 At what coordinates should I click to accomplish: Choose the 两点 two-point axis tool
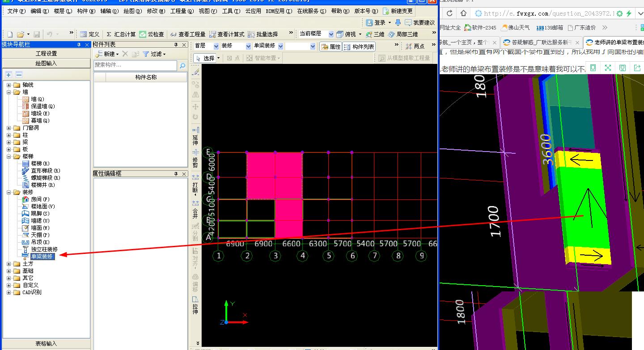(x=415, y=46)
